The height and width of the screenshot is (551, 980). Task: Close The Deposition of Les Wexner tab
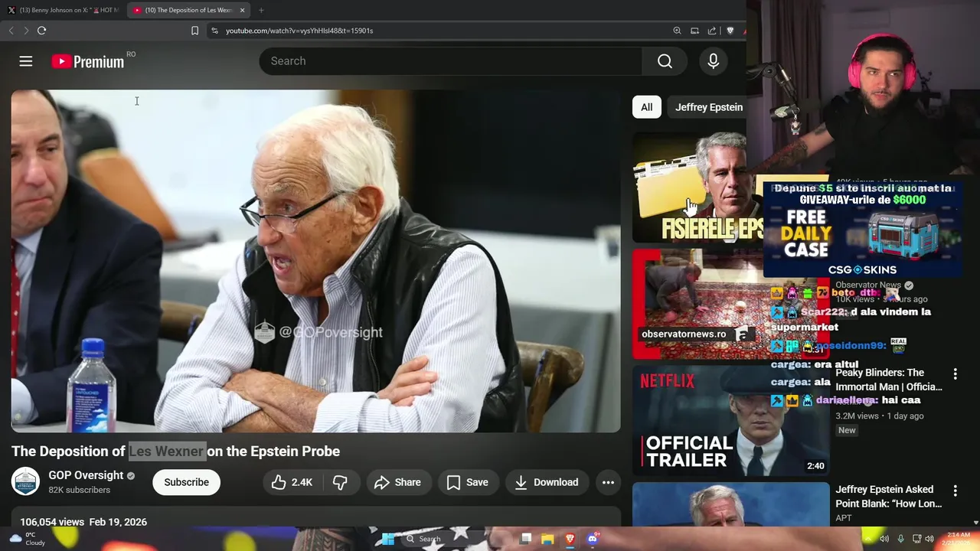(243, 10)
